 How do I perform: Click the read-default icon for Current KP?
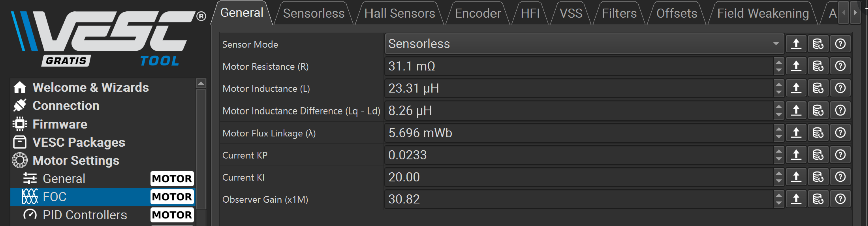point(818,155)
